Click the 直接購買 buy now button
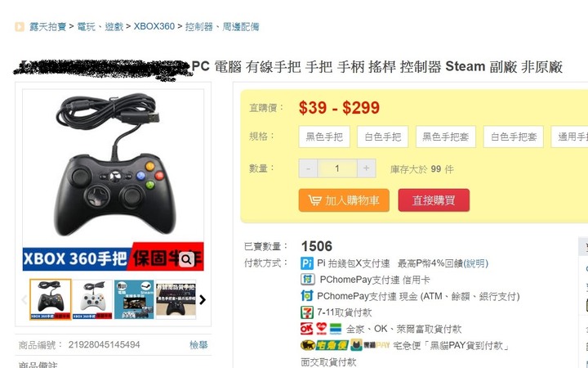Viewport: 588px width, 368px height. coord(434,200)
